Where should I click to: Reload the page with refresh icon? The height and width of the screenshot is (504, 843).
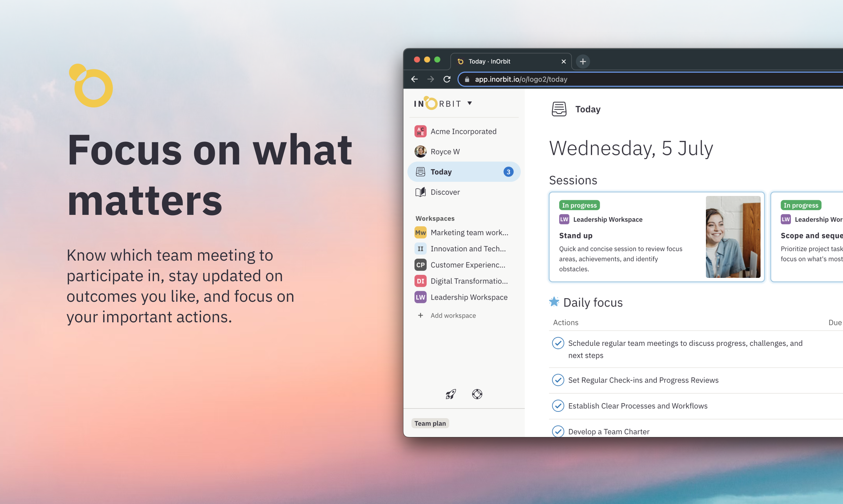(x=447, y=79)
